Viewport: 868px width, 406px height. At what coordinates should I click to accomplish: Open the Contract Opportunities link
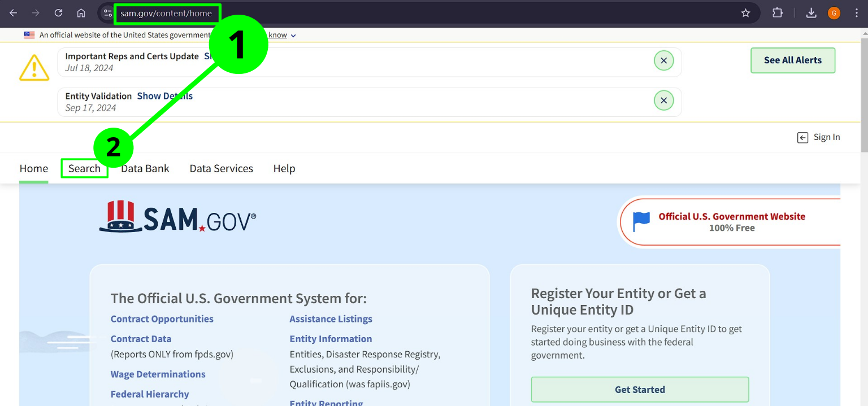click(162, 319)
